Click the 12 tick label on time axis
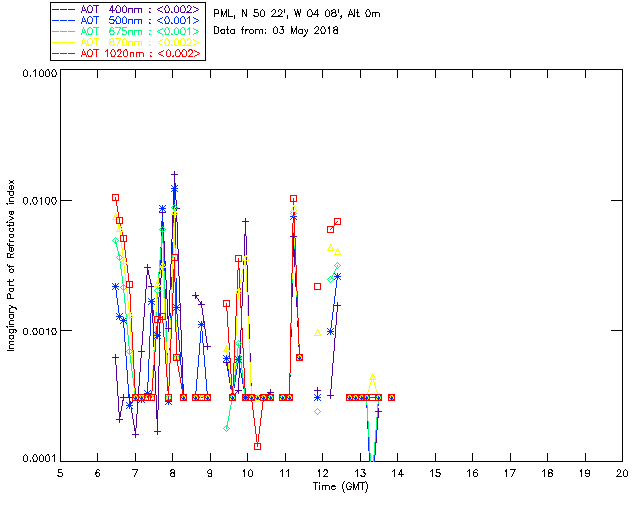Image resolution: width=640 pixels, height=512 pixels. (x=322, y=473)
